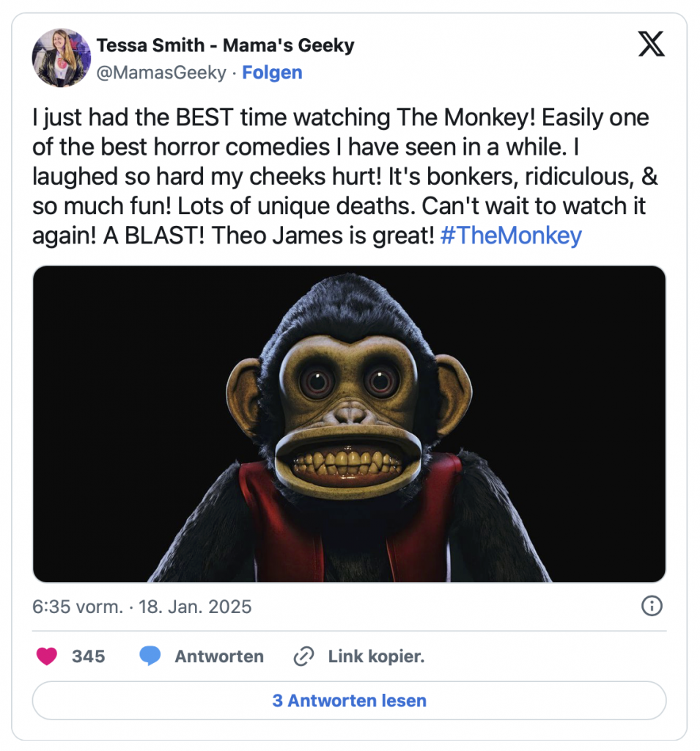Open the toy monkey image
The height and width of the screenshot is (751, 700).
coord(350,424)
